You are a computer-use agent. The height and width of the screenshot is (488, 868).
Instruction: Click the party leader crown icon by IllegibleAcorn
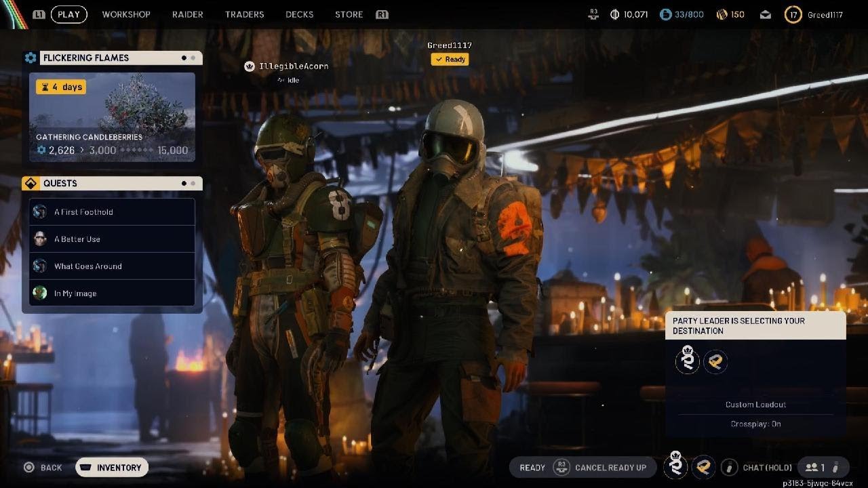click(250, 66)
